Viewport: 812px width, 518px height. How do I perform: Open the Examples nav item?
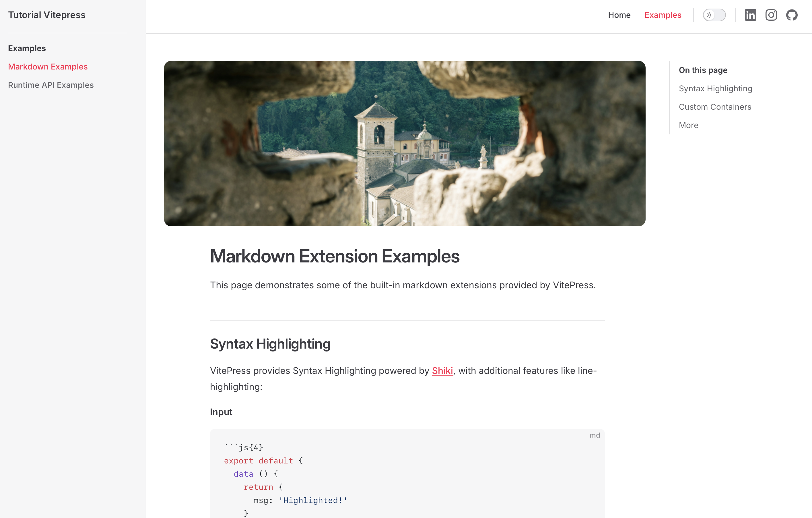pos(663,15)
